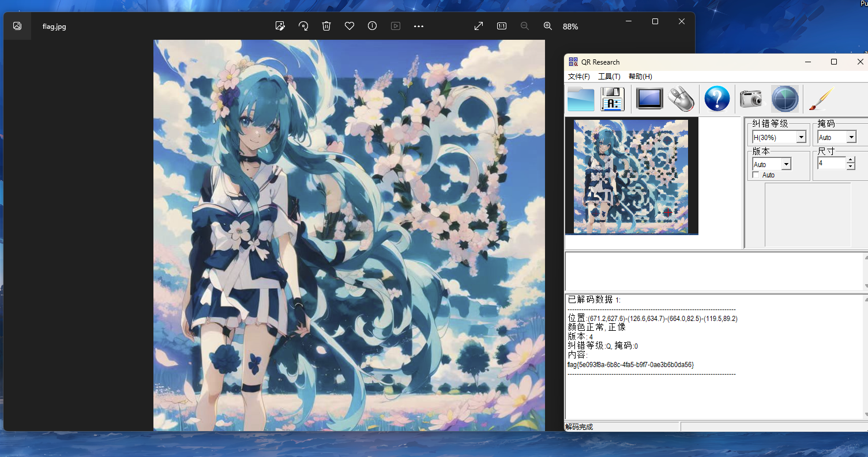Expand the 版本 Auto dropdown
Image resolution: width=868 pixels, height=457 pixels.
coord(786,164)
